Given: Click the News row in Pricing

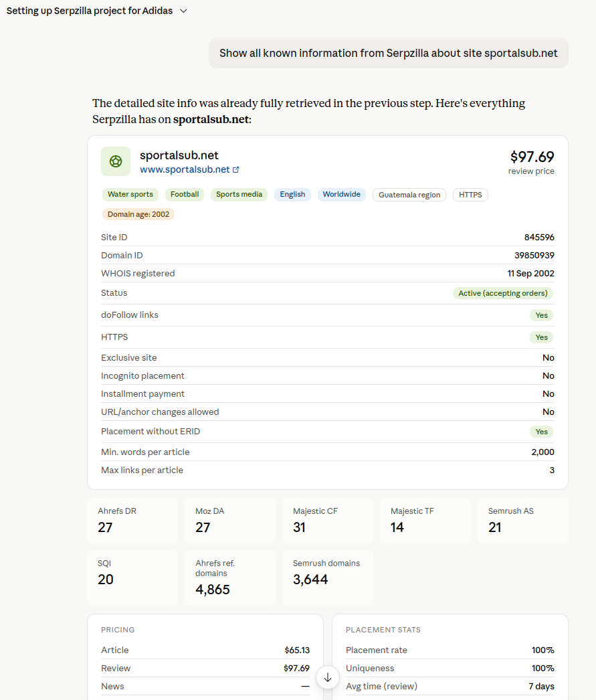Looking at the screenshot, I should 205,686.
